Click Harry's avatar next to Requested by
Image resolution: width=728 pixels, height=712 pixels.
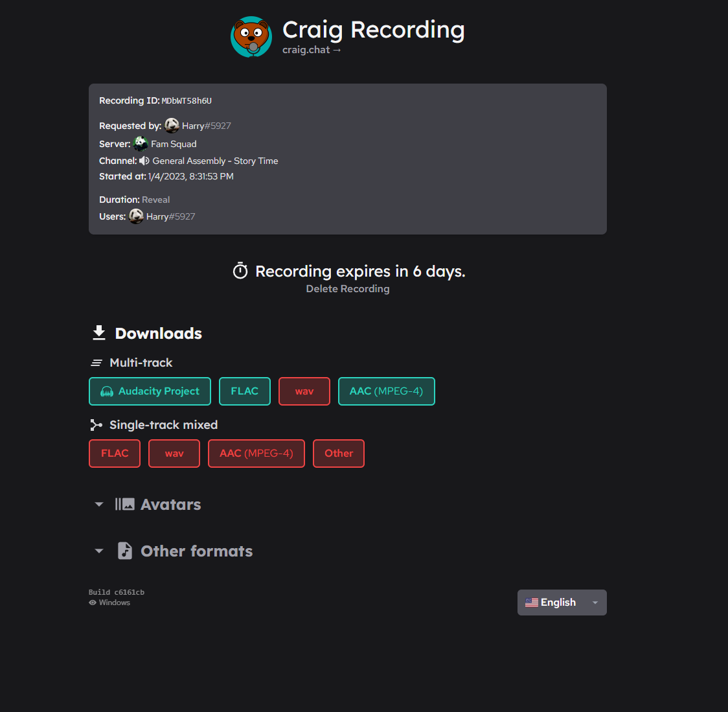pos(172,125)
